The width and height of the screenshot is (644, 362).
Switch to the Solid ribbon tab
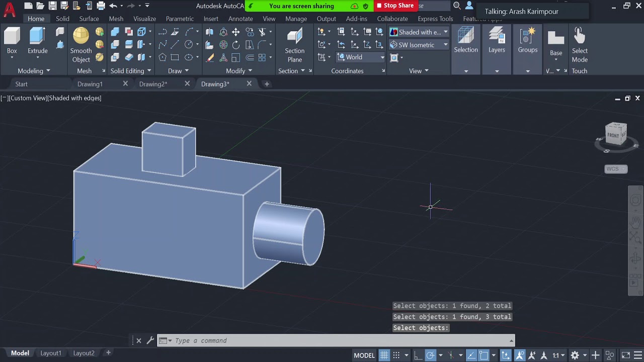pos(62,19)
